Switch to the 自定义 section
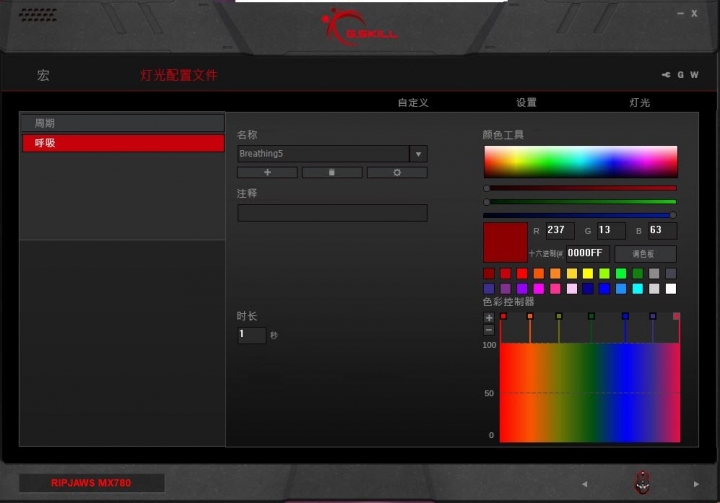The height and width of the screenshot is (503, 720). coord(413,102)
